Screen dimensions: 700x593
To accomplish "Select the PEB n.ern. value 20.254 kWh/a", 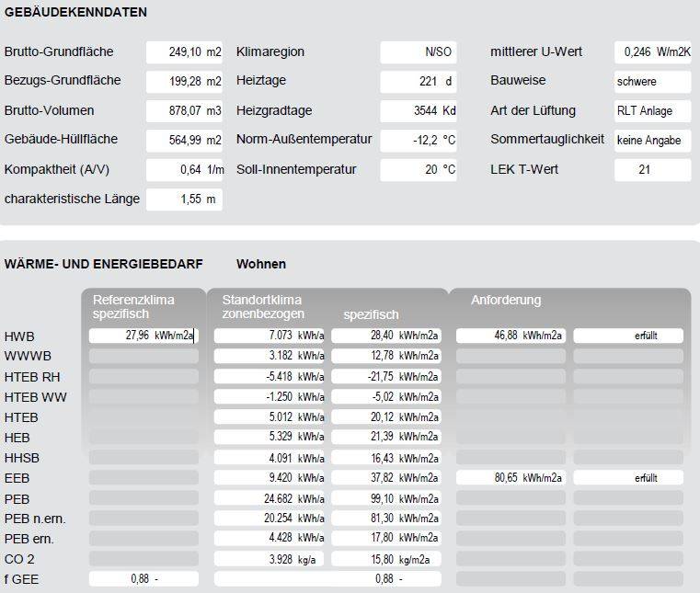I will 270,518.
